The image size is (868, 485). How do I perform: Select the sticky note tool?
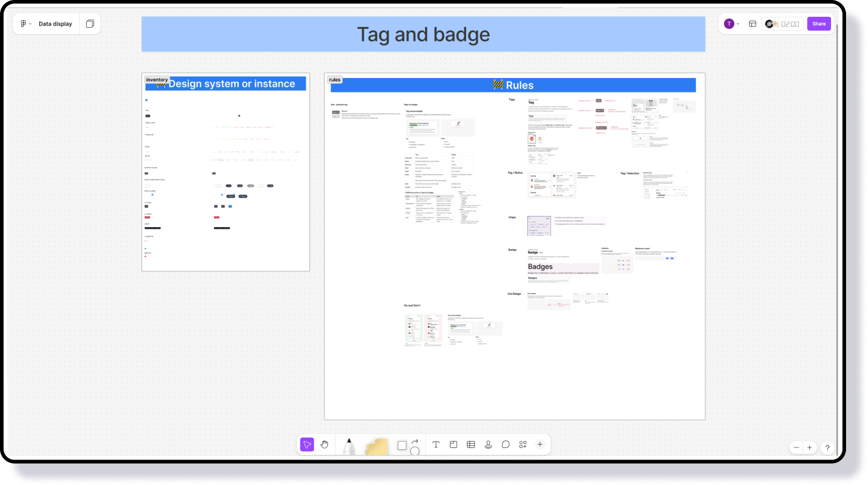377,446
